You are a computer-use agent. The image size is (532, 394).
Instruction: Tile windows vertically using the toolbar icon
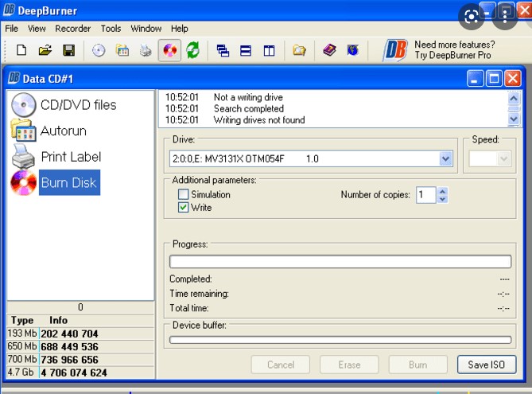pyautogui.click(x=269, y=51)
